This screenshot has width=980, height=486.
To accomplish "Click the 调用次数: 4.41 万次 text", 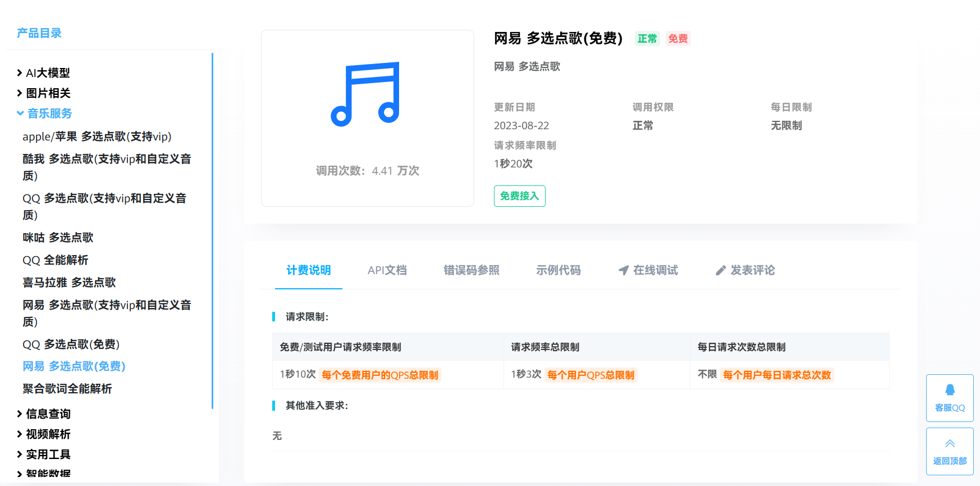I will tap(368, 171).
